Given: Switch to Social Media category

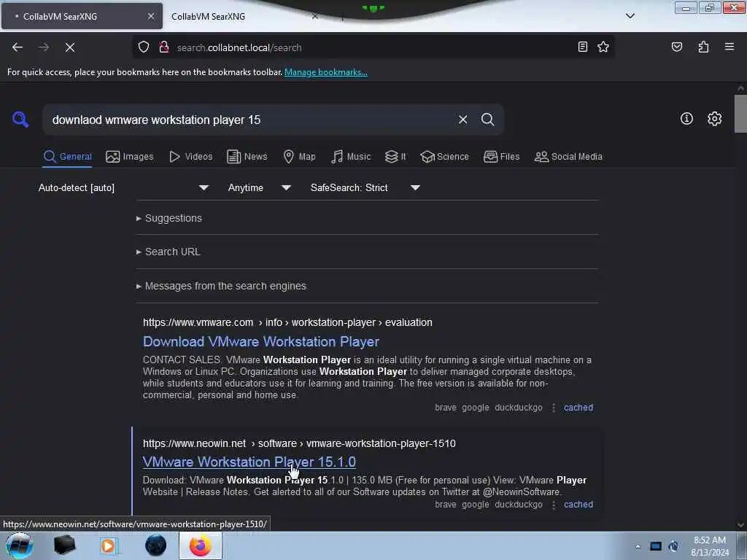Looking at the screenshot, I should (x=568, y=156).
